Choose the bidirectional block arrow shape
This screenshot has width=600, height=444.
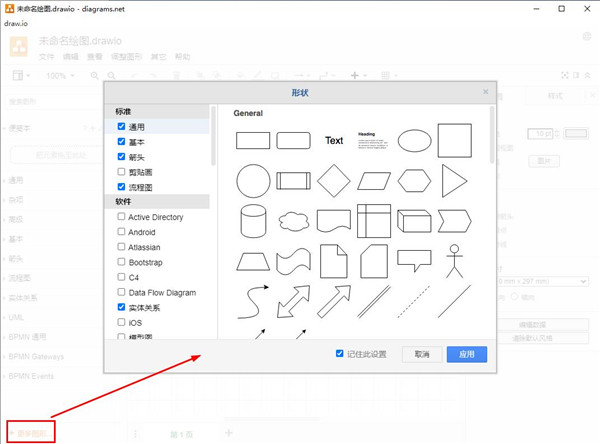tap(293, 300)
